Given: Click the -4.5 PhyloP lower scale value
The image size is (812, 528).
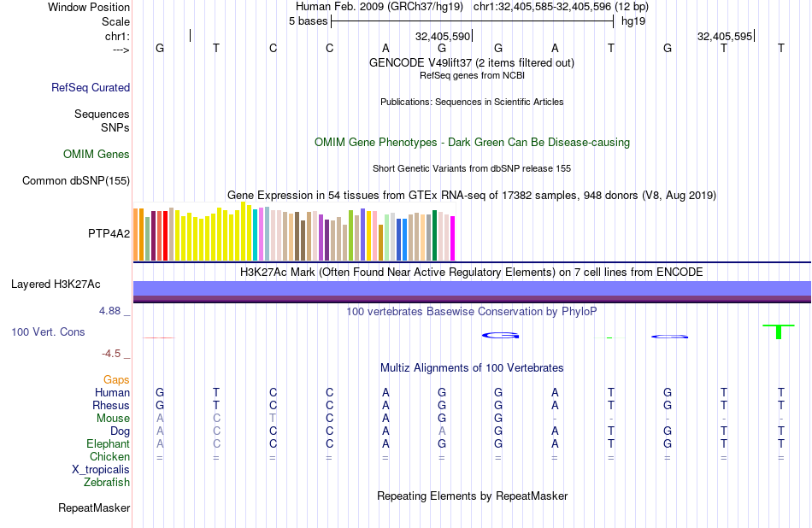Looking at the screenshot, I should click(x=111, y=354).
